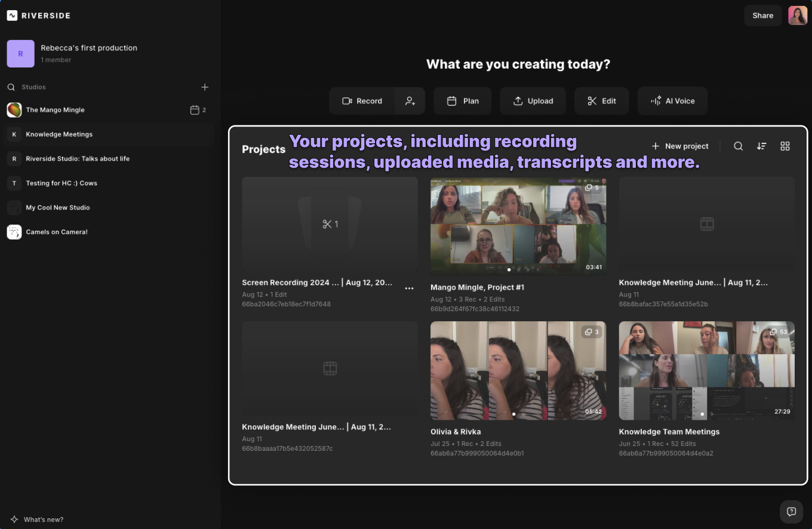Image resolution: width=812 pixels, height=529 pixels.
Task: Open the Plan button
Action: coord(463,101)
